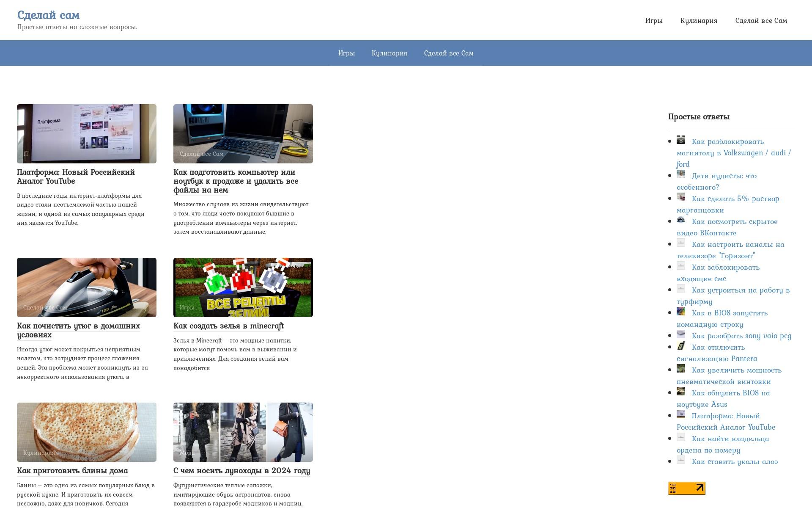
Task: Open sidebar link 'Как отключить сигнализацию Pantera'
Action: point(717,353)
